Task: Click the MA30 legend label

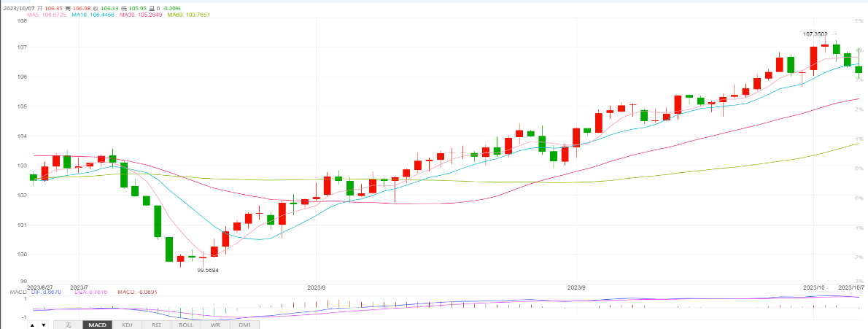Action: [x=141, y=15]
